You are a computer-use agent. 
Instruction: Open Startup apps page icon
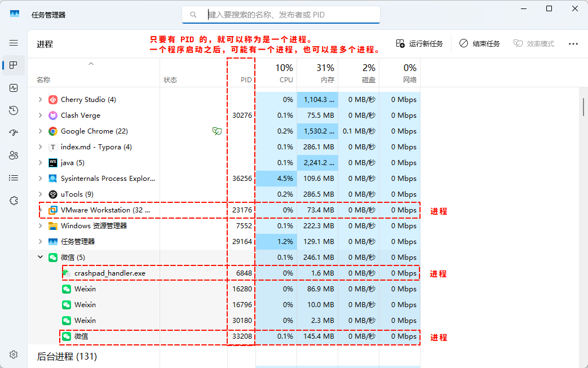point(14,133)
